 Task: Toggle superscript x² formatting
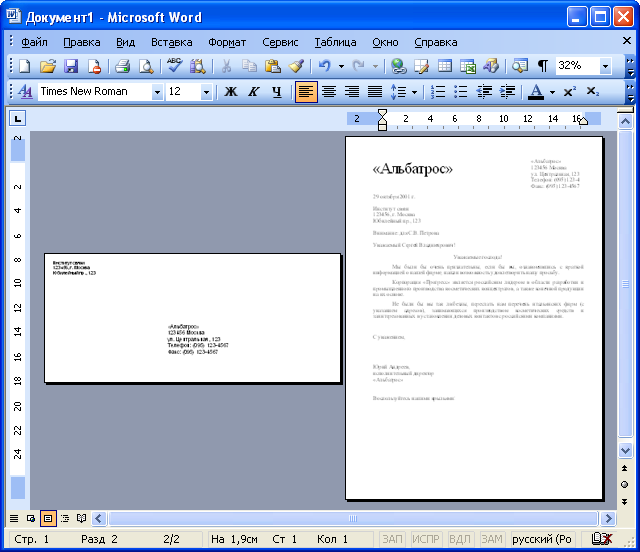pos(569,91)
